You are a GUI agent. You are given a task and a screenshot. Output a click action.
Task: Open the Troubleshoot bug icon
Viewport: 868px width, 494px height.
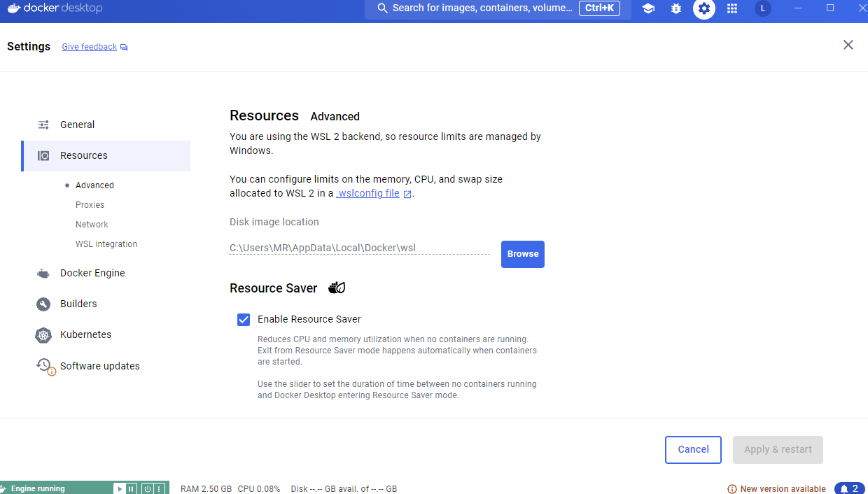pos(676,8)
